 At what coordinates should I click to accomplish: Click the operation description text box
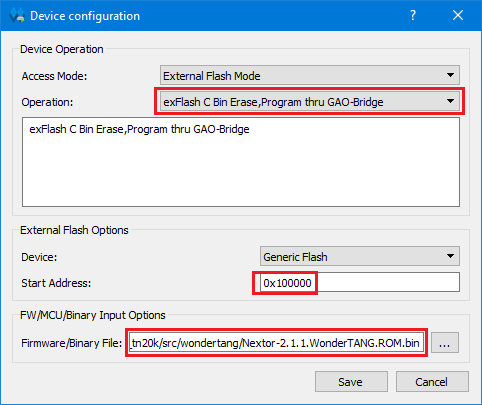tap(241, 162)
